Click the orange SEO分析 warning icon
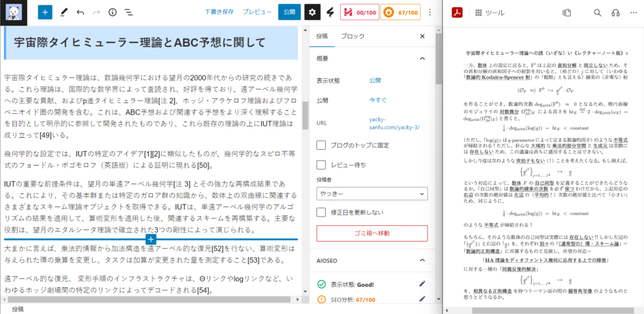 click(321, 300)
